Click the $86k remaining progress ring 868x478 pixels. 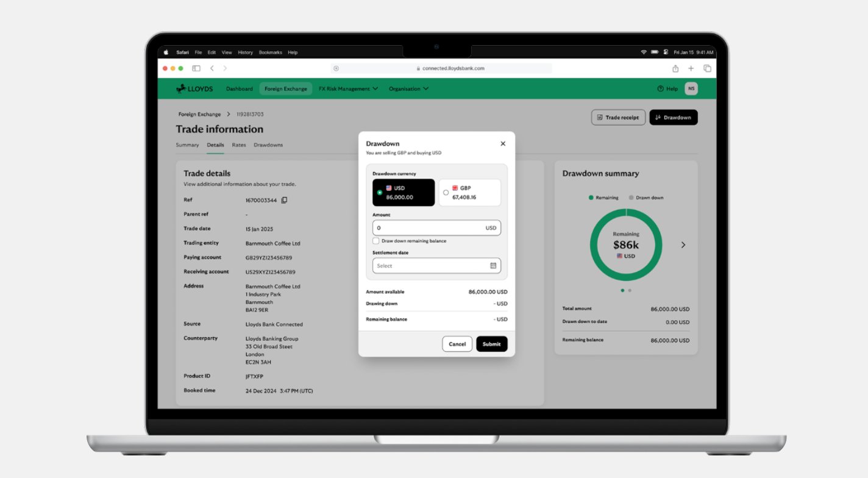click(626, 244)
